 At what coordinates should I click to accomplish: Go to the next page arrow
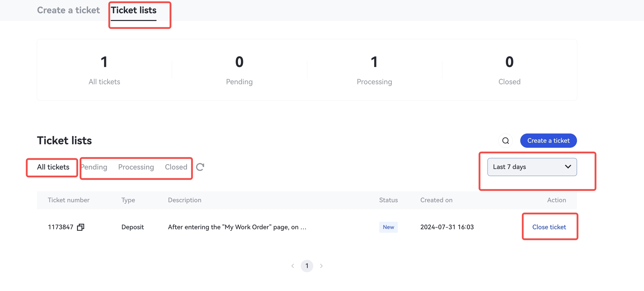tap(321, 266)
